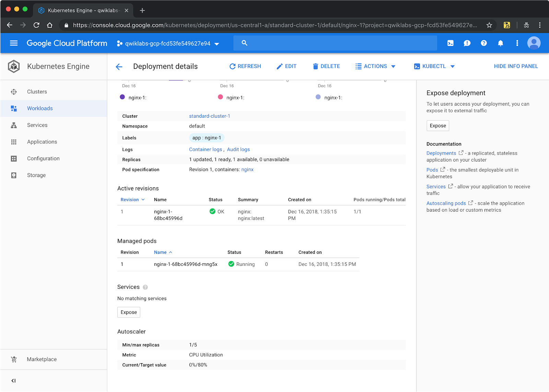Click pod name nginx-1-68bc45996d-mng5x
The image size is (549, 392).
point(186,264)
